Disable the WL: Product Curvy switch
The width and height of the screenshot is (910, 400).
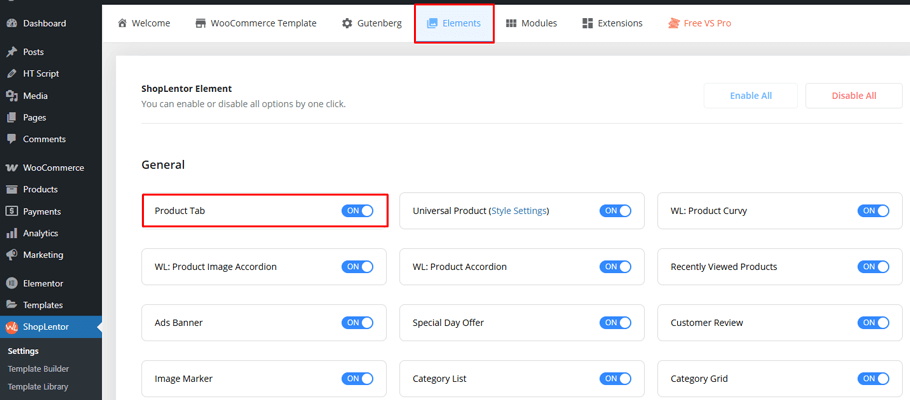(873, 211)
